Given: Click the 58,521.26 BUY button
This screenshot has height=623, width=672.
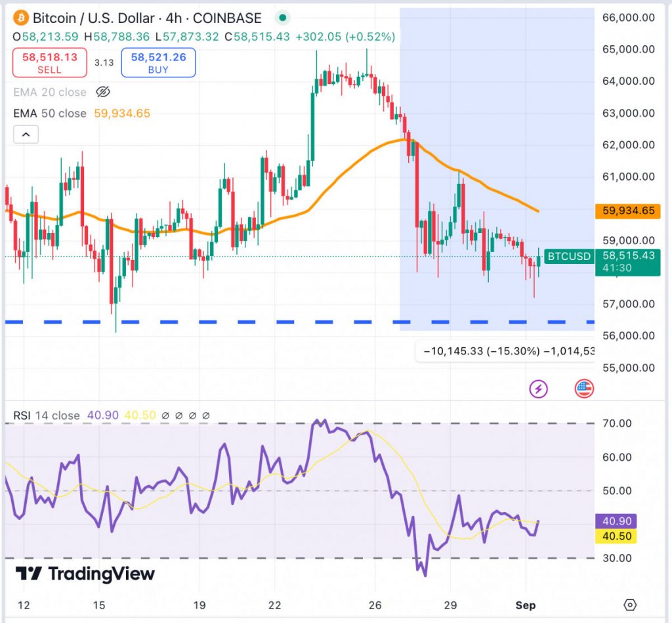Looking at the screenshot, I should coord(159,62).
